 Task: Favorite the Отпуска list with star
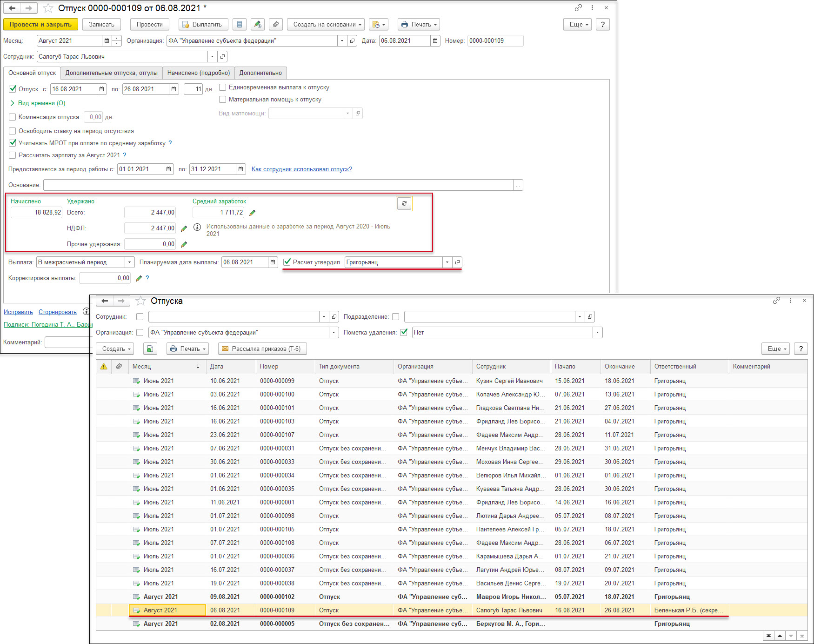click(140, 301)
